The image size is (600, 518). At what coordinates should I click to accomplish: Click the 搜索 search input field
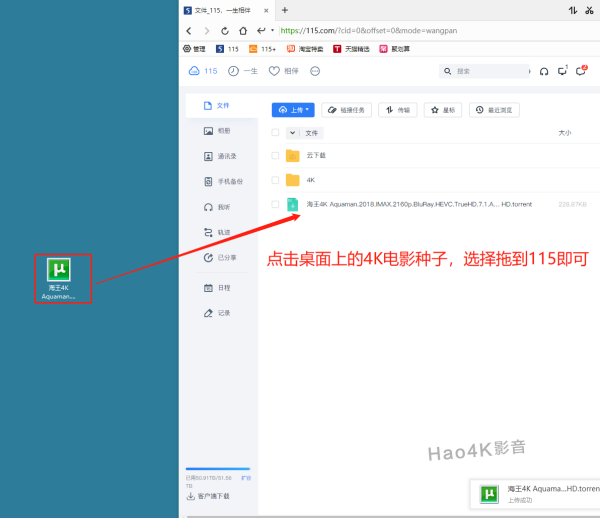pos(485,71)
